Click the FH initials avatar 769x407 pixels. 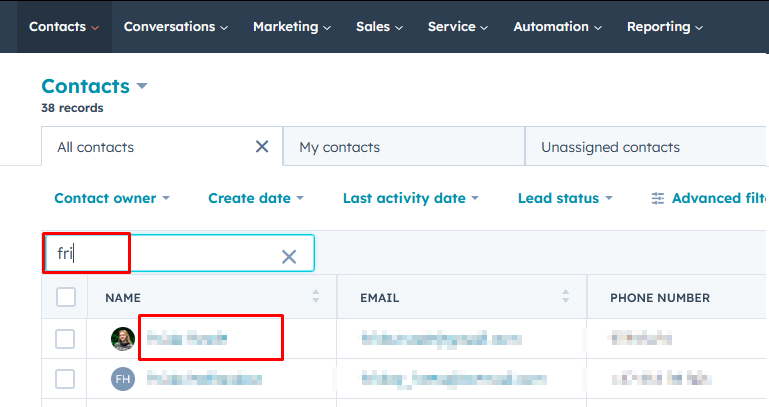point(123,379)
